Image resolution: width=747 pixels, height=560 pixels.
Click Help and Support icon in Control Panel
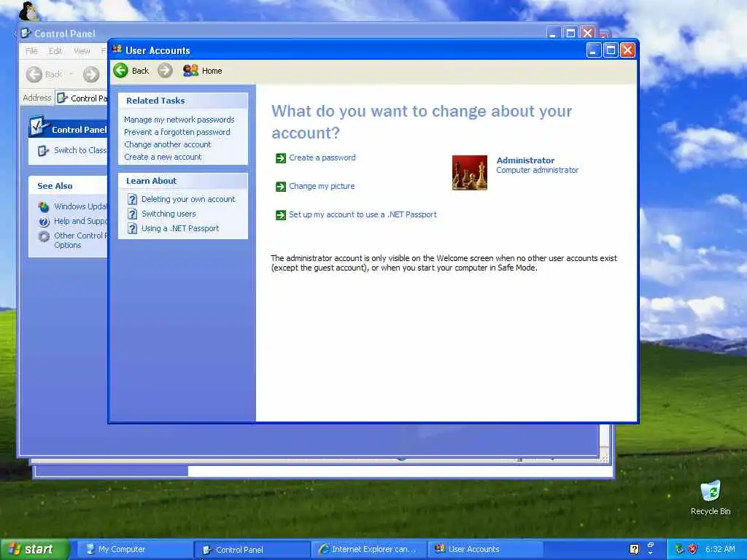(x=44, y=222)
